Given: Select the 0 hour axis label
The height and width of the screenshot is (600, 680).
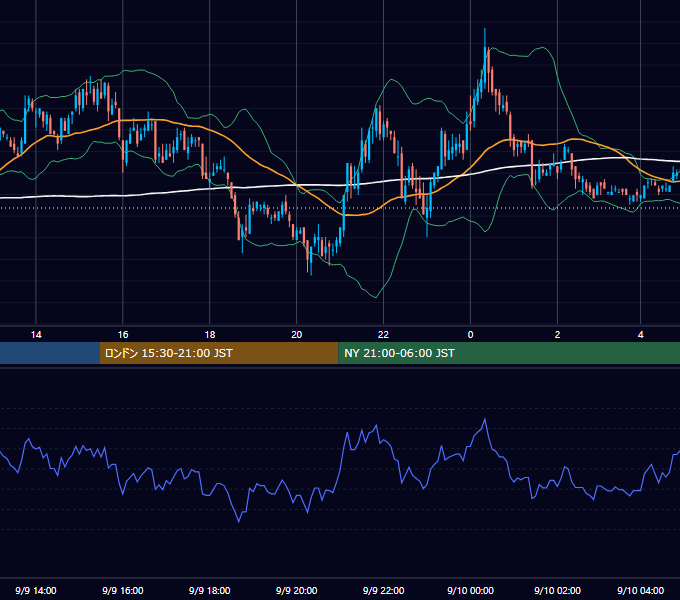Looking at the screenshot, I should [x=470, y=334].
